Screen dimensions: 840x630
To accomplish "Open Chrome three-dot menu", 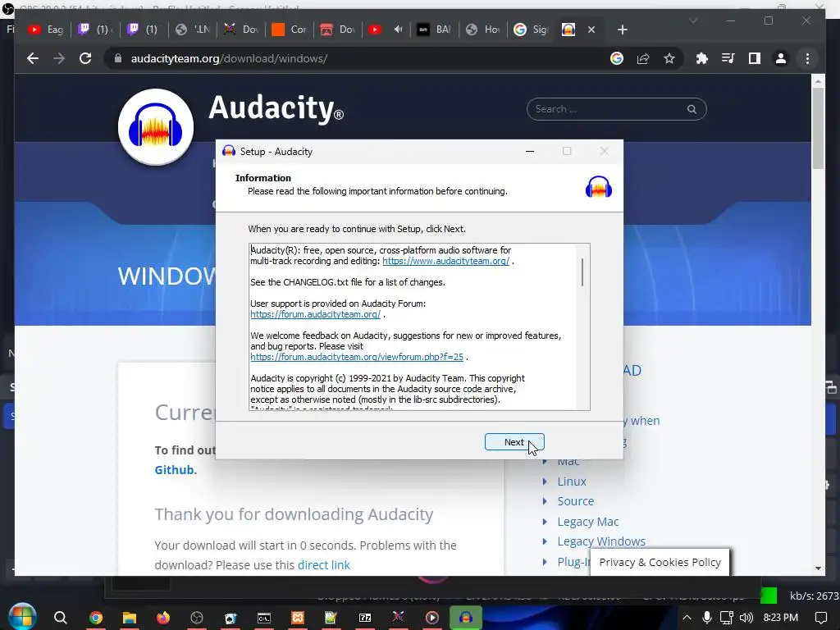I will click(807, 58).
